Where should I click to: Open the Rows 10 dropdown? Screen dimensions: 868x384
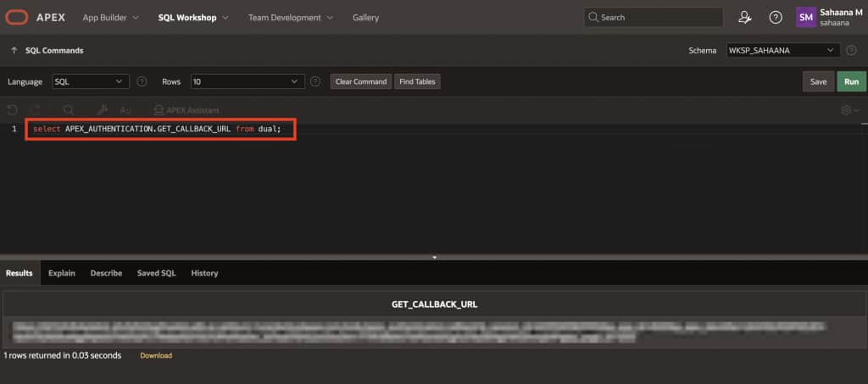coord(248,81)
